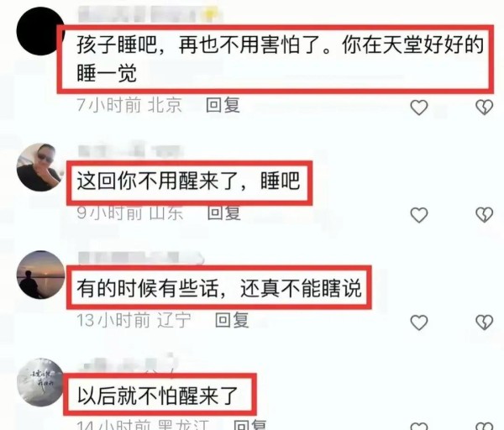Image resolution: width=504 pixels, height=430 pixels.
Task: Open the sunset silhouette avatar profile
Action: point(40,275)
